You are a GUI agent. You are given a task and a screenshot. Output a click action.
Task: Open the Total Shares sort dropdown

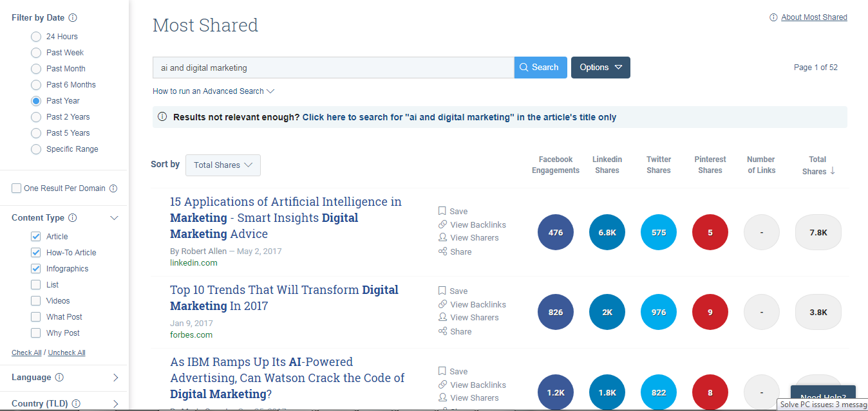click(x=223, y=165)
